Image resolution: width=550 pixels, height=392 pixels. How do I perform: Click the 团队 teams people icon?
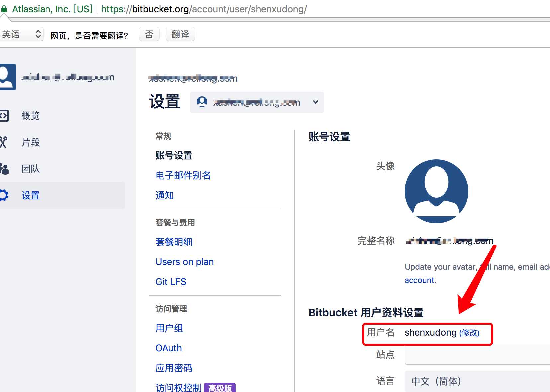(x=4, y=169)
